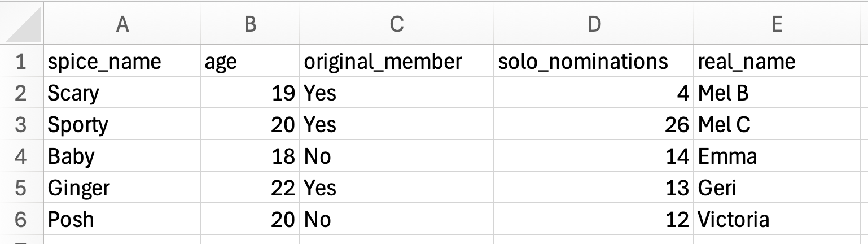Select column C header
This screenshot has width=868, height=244.
point(397,24)
